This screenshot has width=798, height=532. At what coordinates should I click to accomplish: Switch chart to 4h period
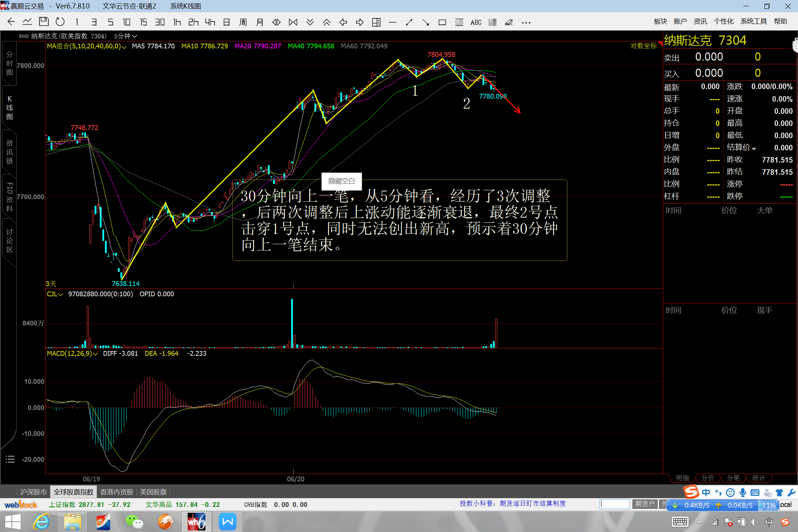pos(210,22)
